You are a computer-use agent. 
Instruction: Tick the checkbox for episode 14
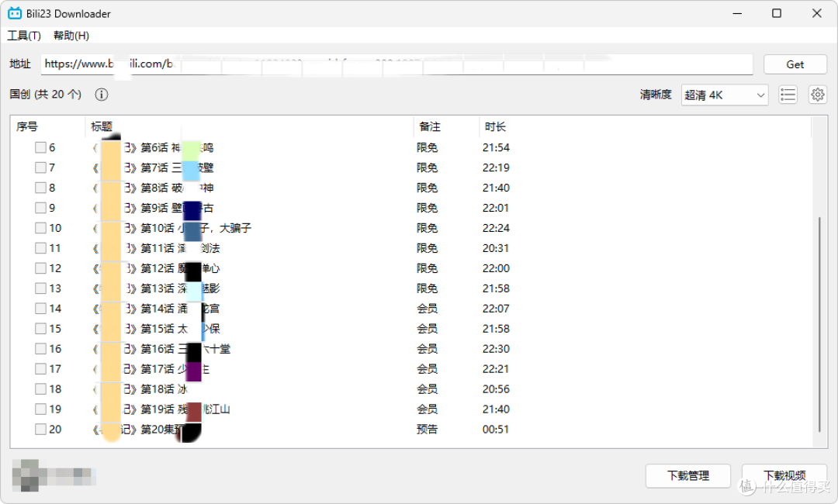click(40, 309)
